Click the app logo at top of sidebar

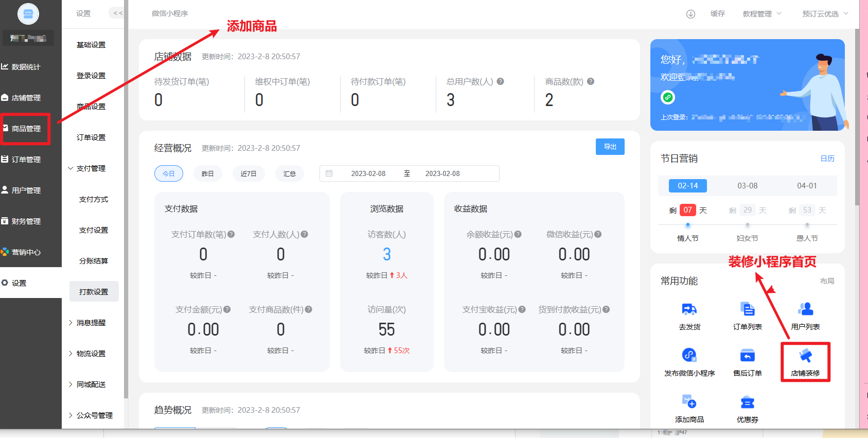coord(28,14)
